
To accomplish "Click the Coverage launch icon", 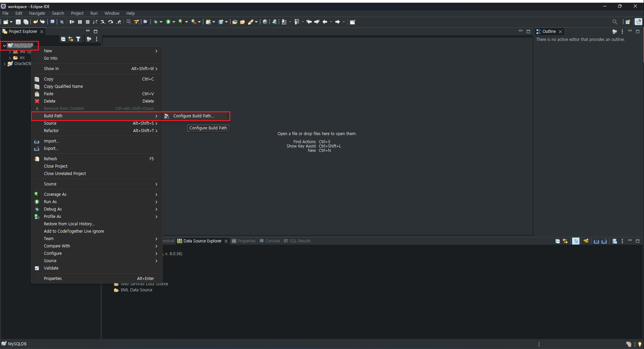I will coord(181,22).
